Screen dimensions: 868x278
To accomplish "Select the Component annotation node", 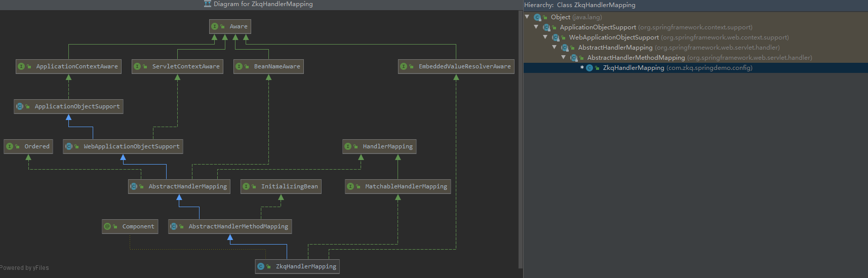I will [130, 226].
